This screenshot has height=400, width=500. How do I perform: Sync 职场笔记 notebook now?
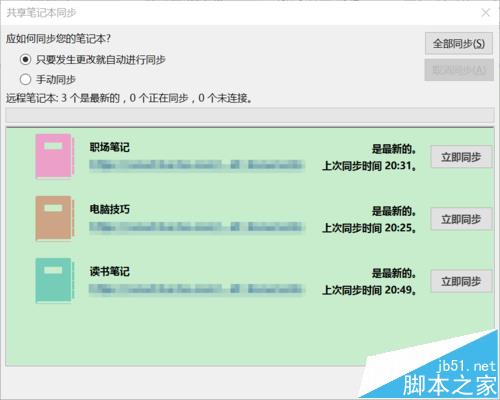[x=461, y=157]
